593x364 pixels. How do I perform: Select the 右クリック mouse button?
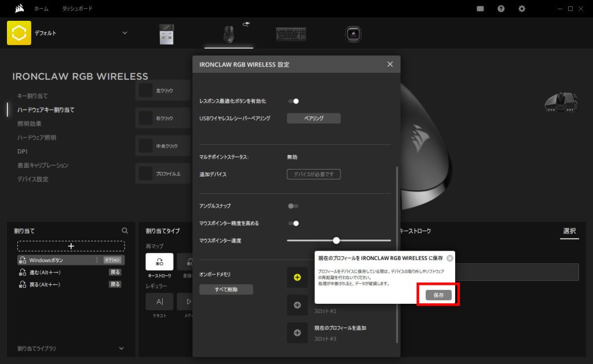click(164, 118)
